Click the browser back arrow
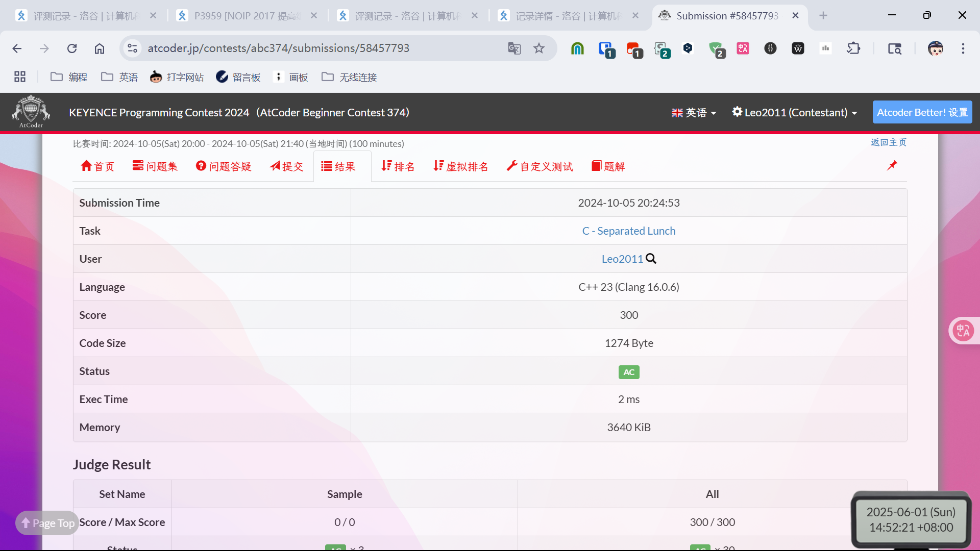The height and width of the screenshot is (551, 980). (17, 48)
